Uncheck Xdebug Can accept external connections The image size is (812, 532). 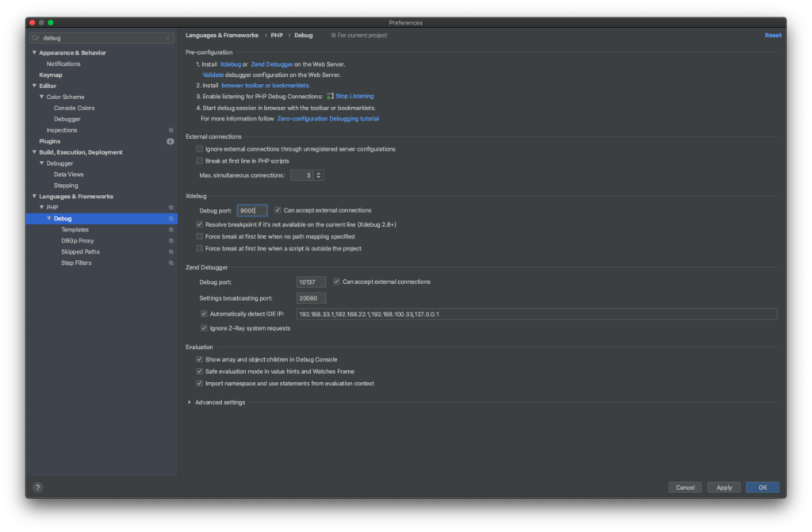click(278, 210)
